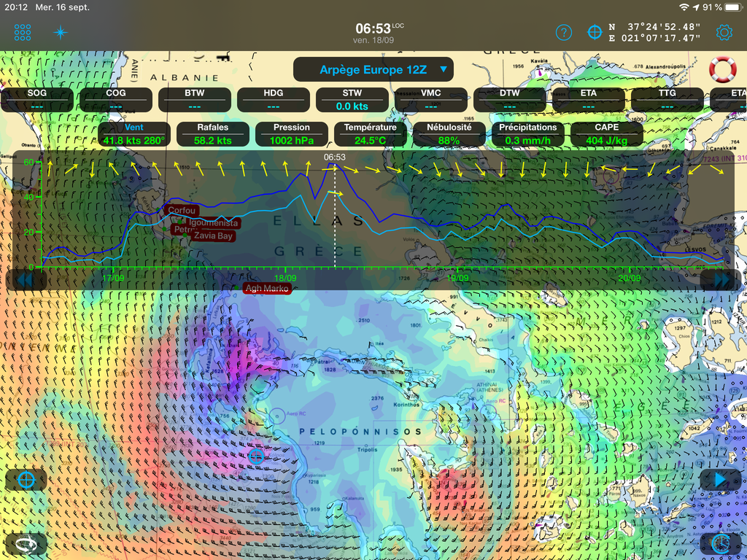Select the Igoumenista waypoint label
Screen dimensions: 747x560
click(213, 222)
